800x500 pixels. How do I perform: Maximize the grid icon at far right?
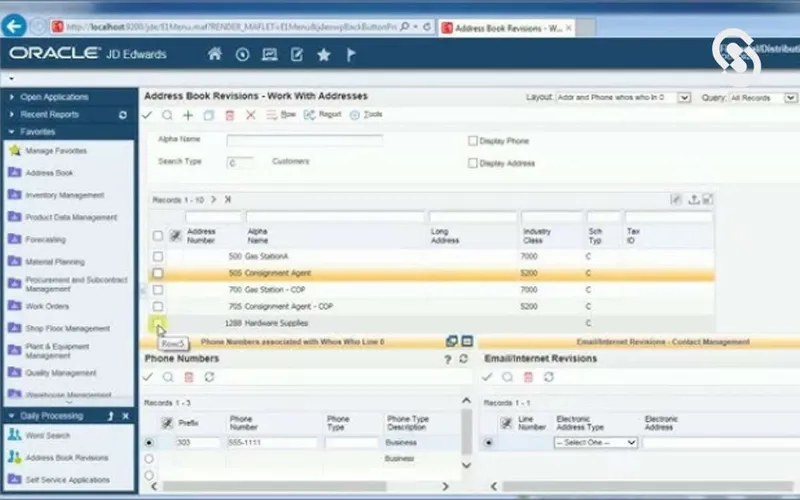[x=708, y=199]
